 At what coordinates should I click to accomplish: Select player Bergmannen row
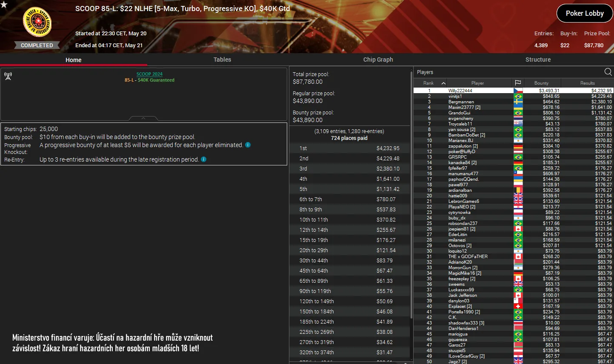(514, 102)
